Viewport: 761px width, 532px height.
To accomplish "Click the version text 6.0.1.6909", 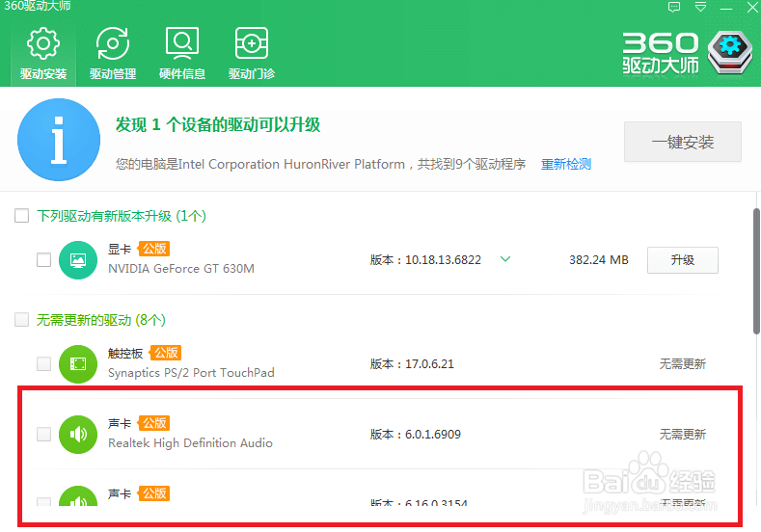I will 433,435.
